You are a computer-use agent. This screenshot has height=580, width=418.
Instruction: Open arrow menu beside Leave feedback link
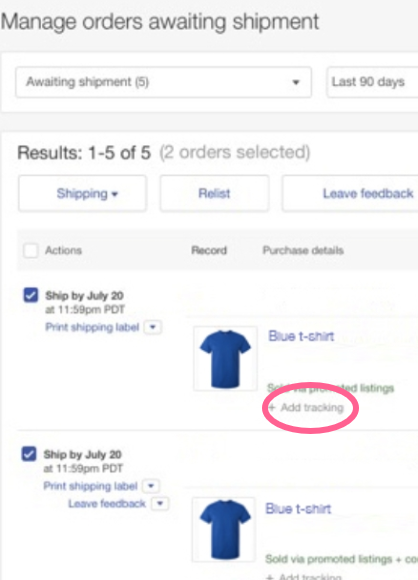(x=160, y=503)
